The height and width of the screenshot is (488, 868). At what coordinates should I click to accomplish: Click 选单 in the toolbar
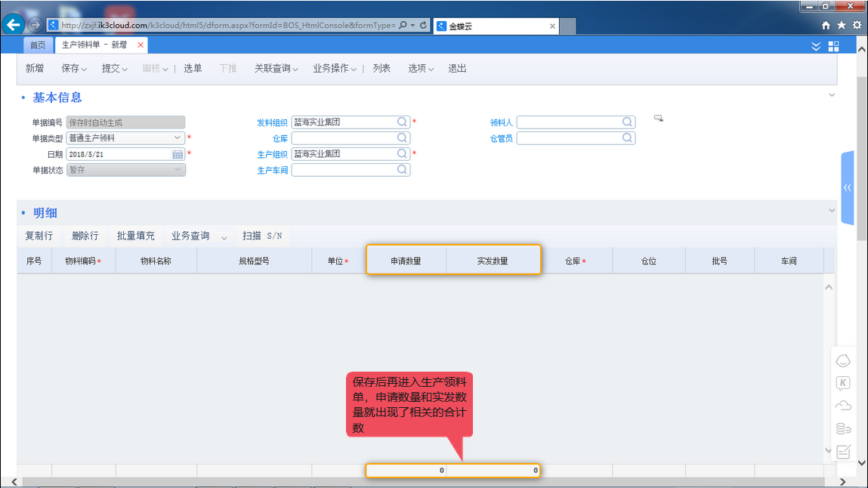point(193,68)
